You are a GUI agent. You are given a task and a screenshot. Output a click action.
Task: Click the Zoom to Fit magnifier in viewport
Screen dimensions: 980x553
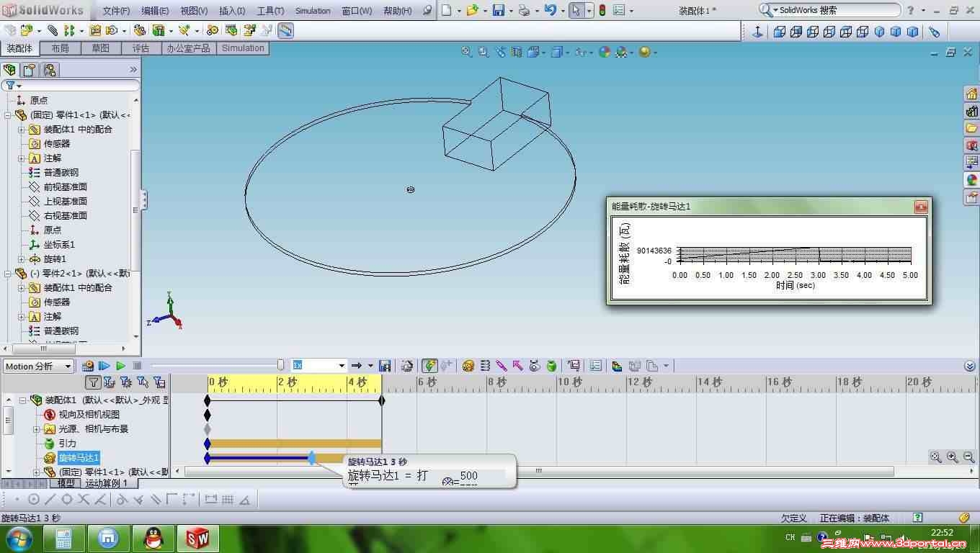[x=467, y=52]
